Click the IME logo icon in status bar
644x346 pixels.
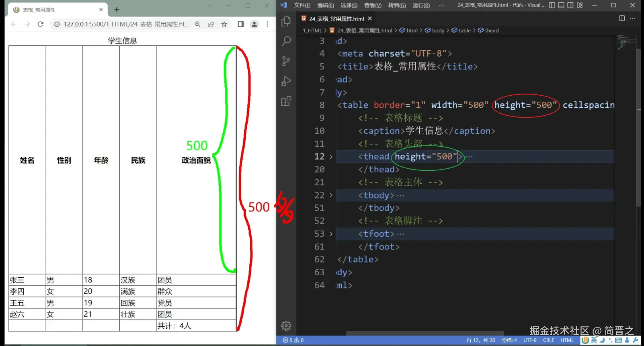(x=585, y=340)
